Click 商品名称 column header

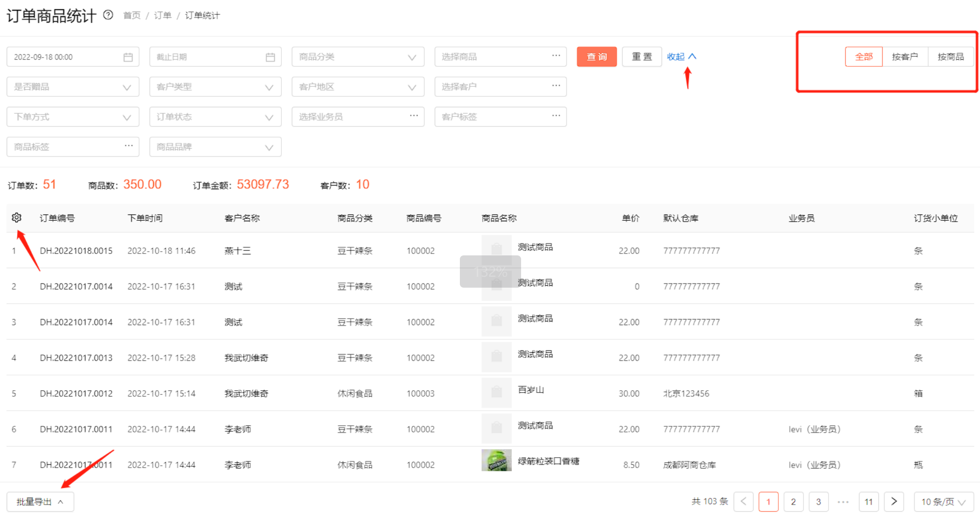(x=499, y=218)
